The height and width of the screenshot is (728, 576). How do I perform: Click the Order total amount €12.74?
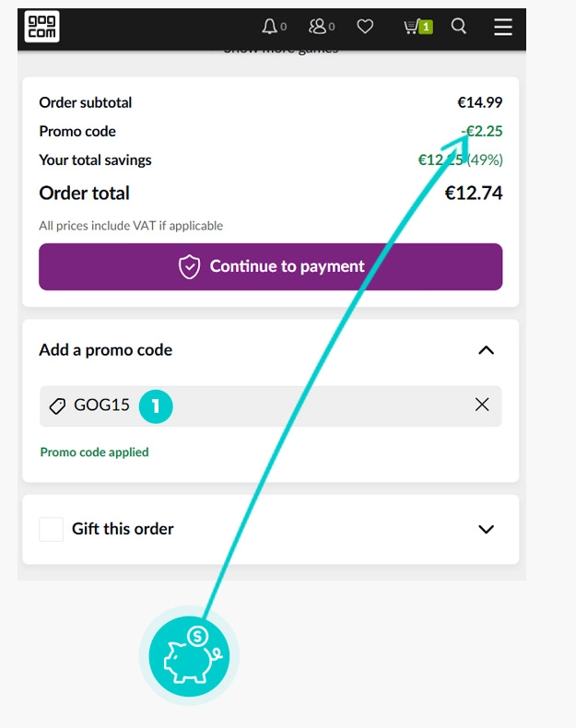[x=473, y=194]
